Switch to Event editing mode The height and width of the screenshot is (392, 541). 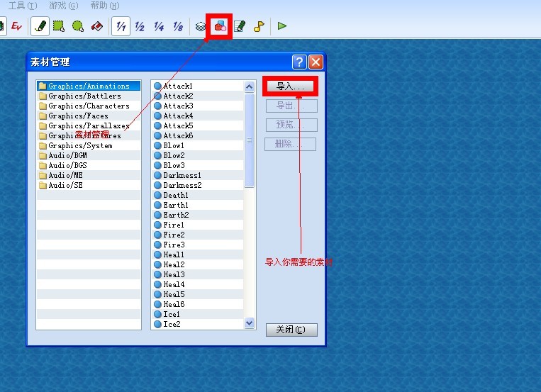click(16, 26)
